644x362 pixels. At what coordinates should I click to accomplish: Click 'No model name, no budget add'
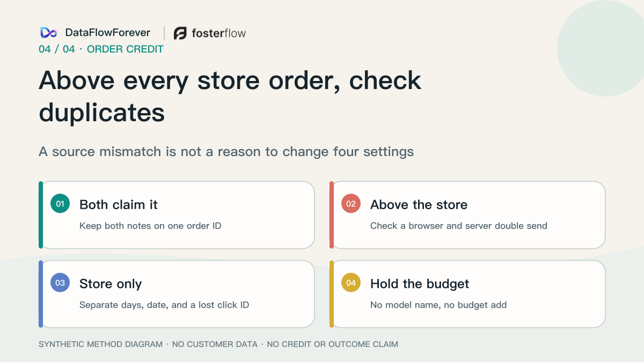[x=438, y=305]
